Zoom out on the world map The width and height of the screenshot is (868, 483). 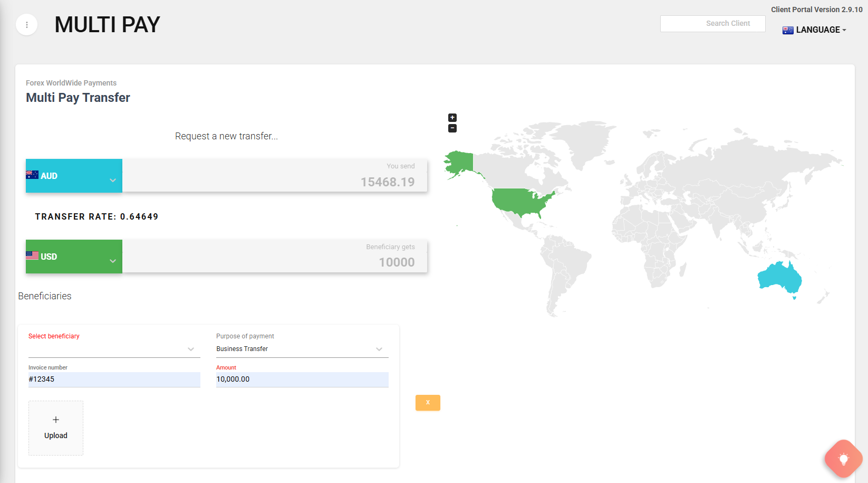click(x=452, y=128)
